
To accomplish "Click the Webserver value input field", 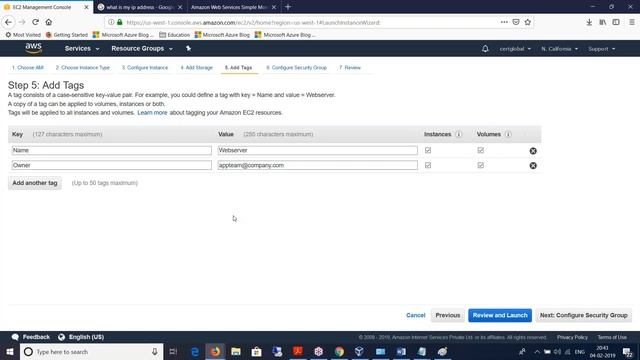I will click(318, 150).
